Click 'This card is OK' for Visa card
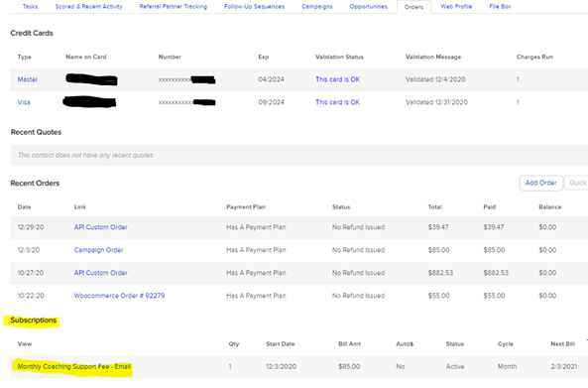The height and width of the screenshot is (388, 588). pyautogui.click(x=337, y=102)
